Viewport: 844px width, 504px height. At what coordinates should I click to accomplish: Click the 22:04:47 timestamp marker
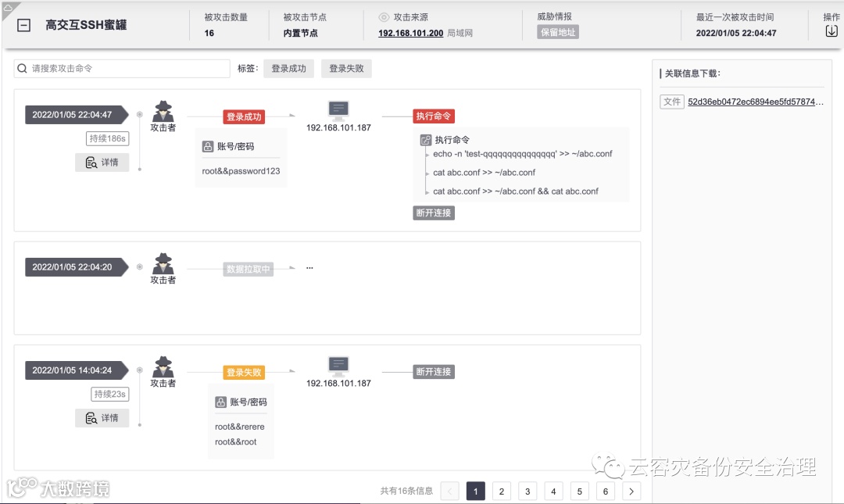tap(77, 115)
